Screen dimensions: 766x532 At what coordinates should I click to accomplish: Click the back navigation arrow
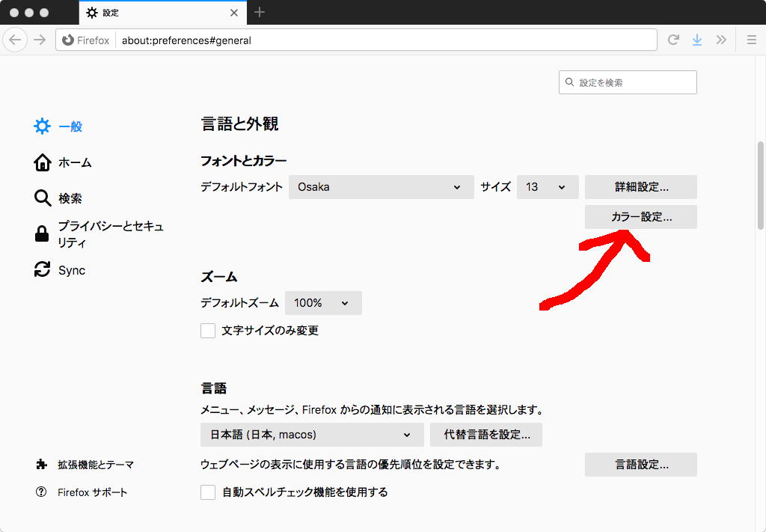click(15, 40)
